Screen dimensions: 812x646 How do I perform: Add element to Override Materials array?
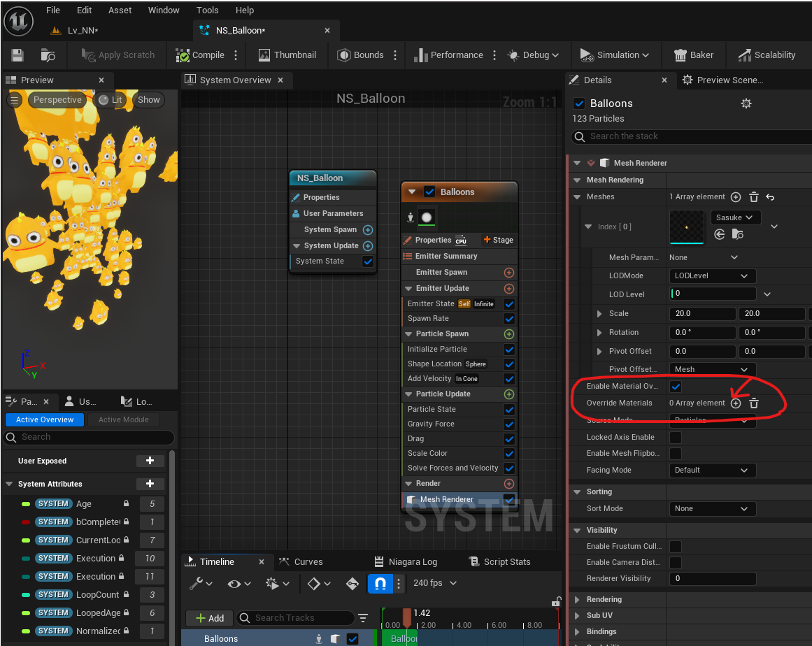[x=735, y=403]
